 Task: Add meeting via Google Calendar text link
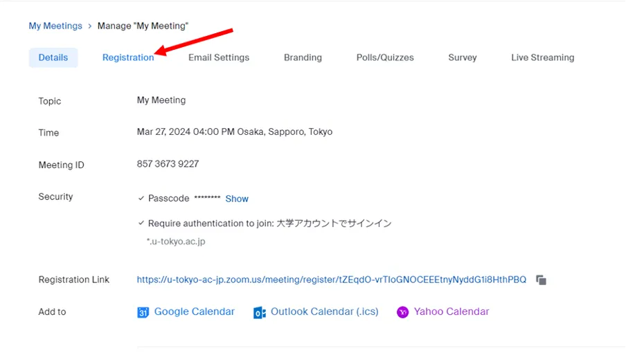coord(194,312)
